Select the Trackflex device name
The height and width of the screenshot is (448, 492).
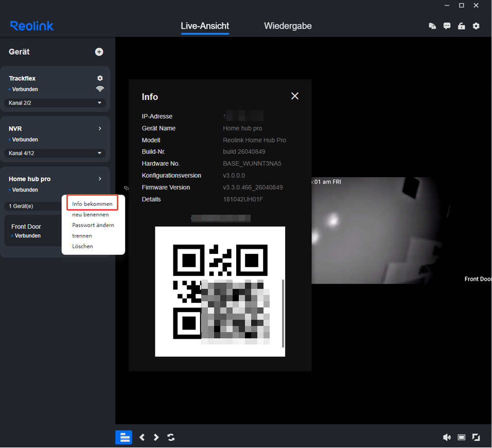pyautogui.click(x=22, y=78)
